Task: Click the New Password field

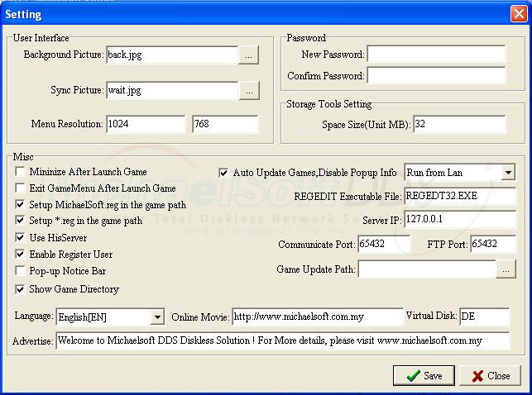Action: coord(436,55)
